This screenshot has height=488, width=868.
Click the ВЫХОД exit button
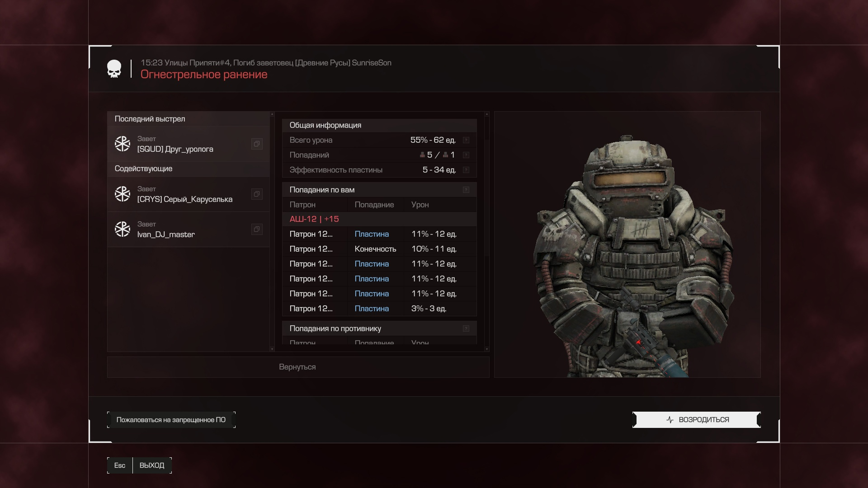152,465
